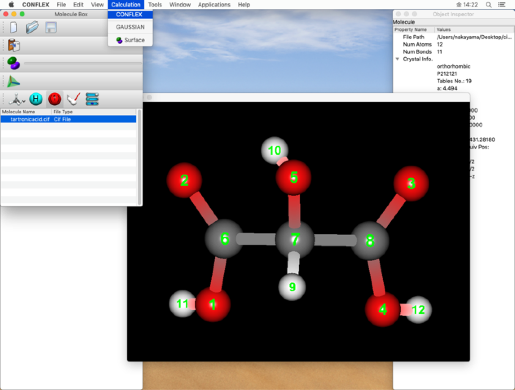Viewport: 515px width, 390px height.
Task: Click carbon atom 8 in the viewer
Action: (370, 240)
